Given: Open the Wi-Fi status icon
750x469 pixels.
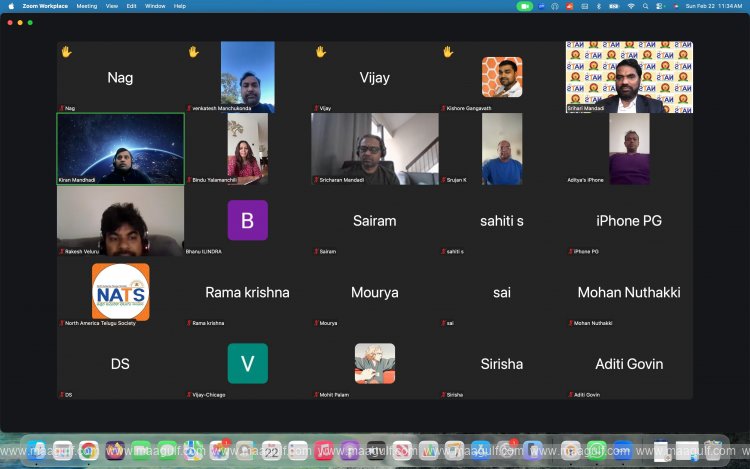Looking at the screenshot, I should pyautogui.click(x=631, y=6).
